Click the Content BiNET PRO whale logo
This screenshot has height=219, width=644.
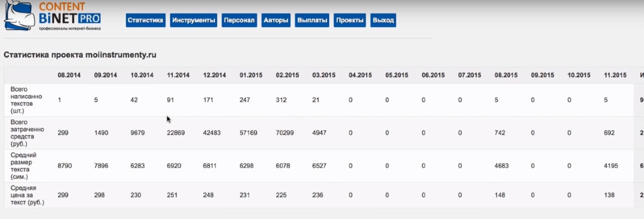(52, 16)
